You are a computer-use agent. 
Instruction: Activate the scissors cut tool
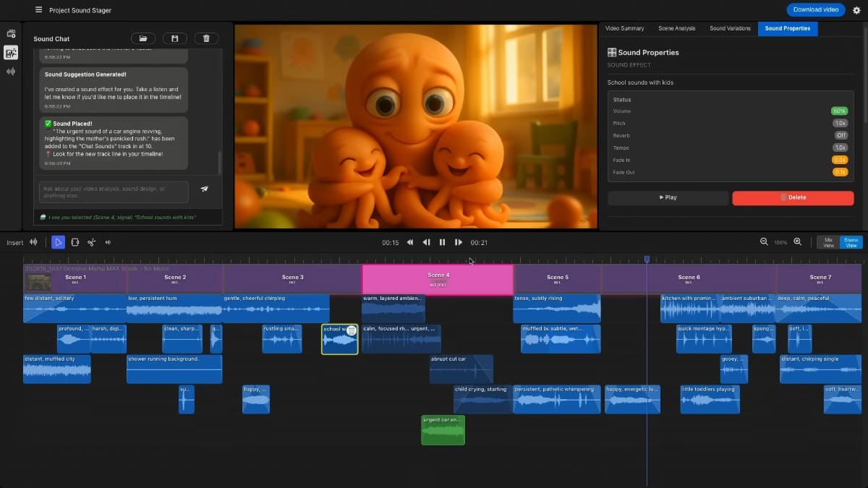pyautogui.click(x=91, y=242)
